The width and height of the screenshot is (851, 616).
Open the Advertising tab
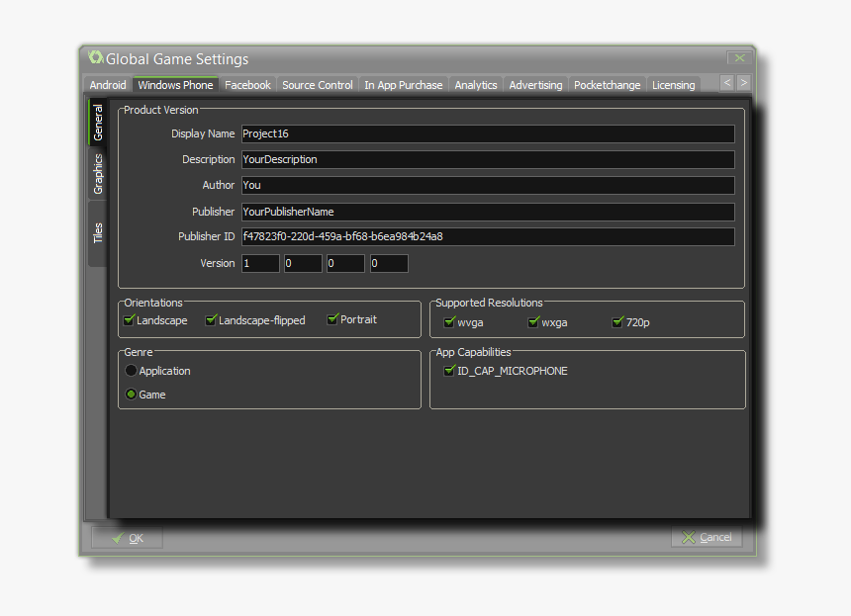pos(535,85)
